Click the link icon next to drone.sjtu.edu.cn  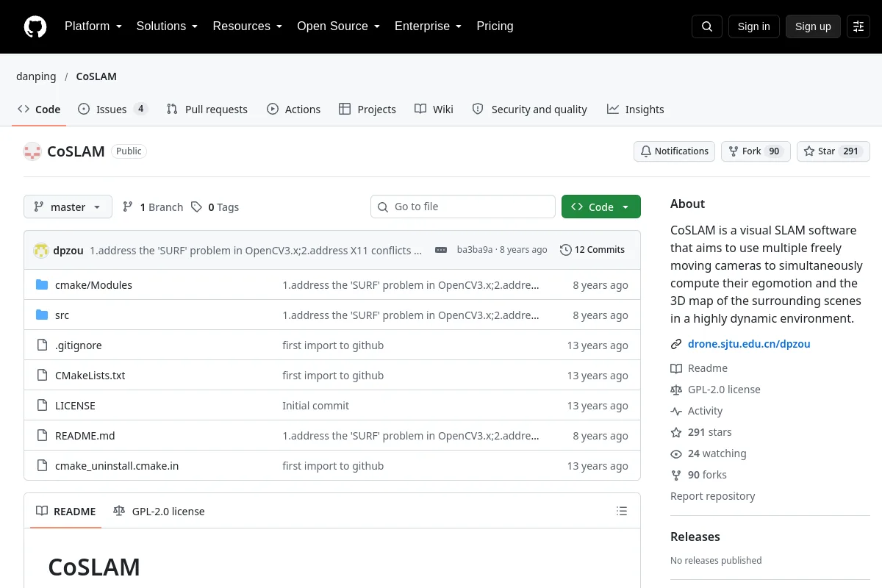676,344
